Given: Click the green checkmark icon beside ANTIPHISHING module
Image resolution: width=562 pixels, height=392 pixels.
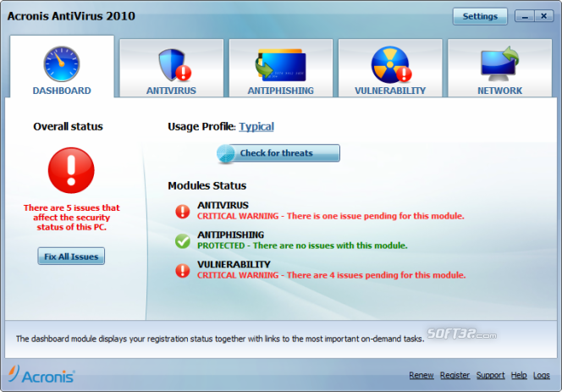Looking at the screenshot, I should coord(183,241).
